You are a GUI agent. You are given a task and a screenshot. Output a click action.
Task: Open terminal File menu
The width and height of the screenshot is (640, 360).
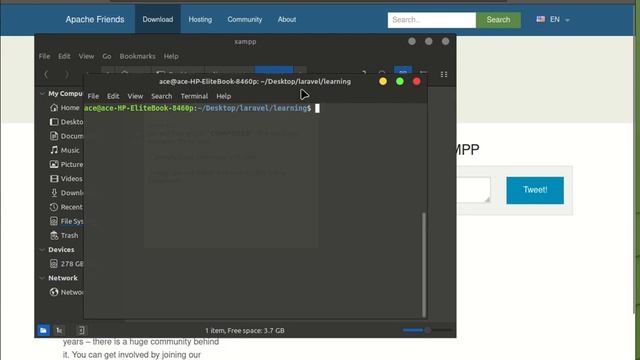point(93,96)
